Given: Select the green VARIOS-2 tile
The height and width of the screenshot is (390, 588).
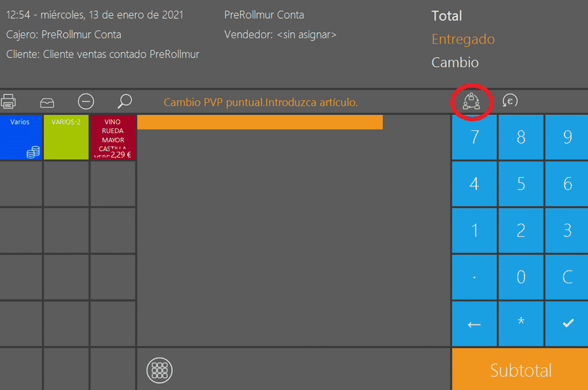Looking at the screenshot, I should click(x=66, y=137).
